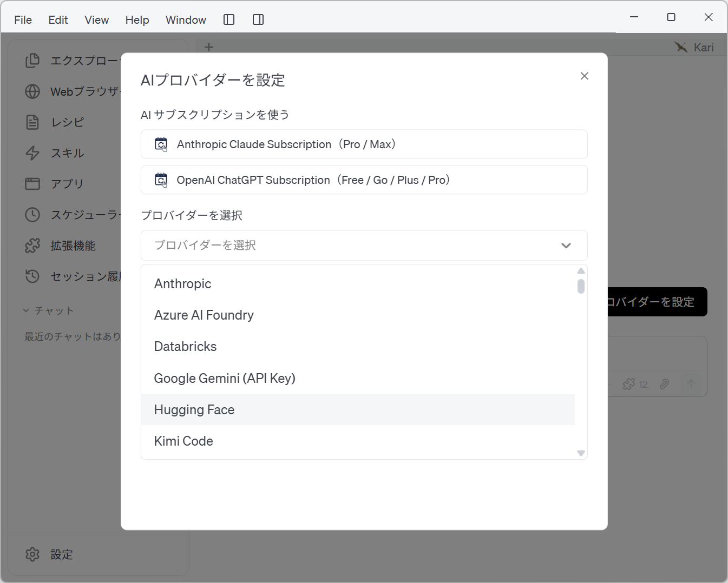This screenshot has height=583, width=728.
Task: Click the プロバイダーを設定 black button
Action: click(x=658, y=302)
